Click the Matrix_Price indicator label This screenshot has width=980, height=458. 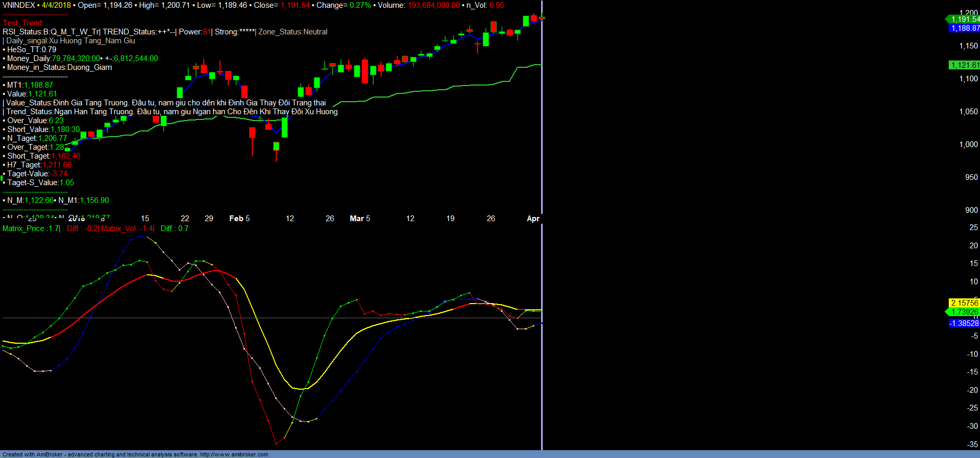31,228
